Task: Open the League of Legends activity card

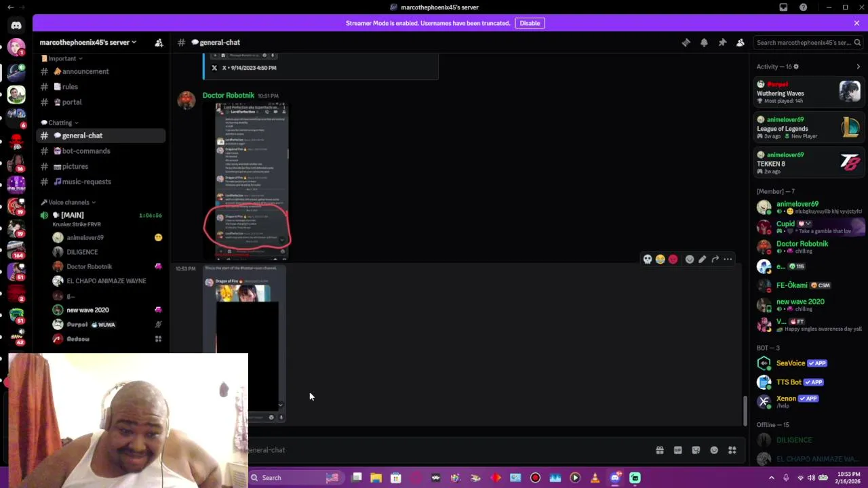Action: point(809,127)
